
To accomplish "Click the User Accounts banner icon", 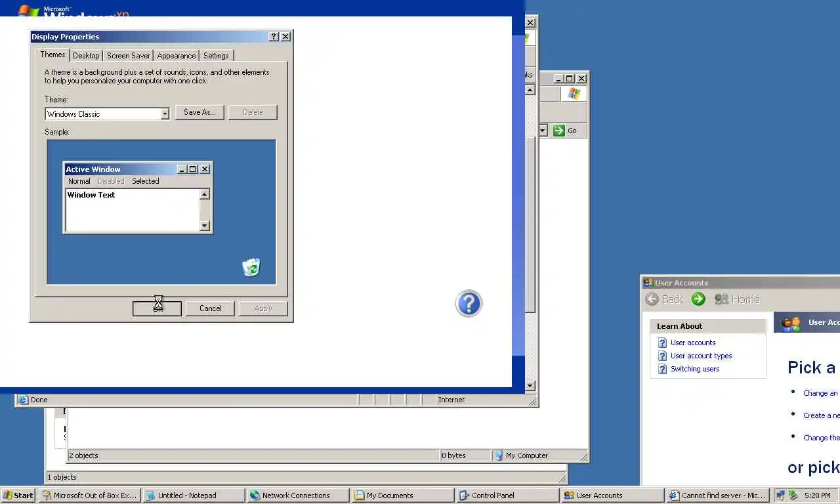I will 791,323.
